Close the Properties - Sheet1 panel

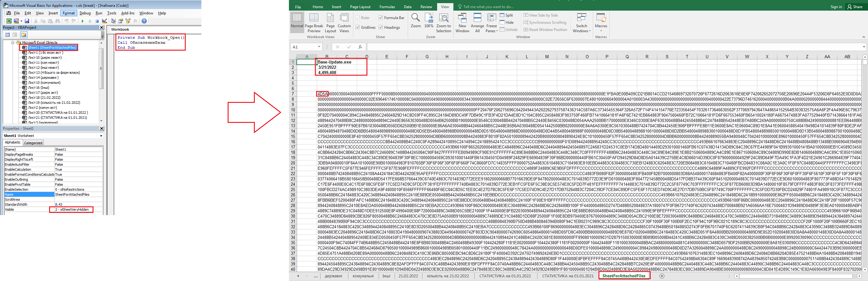coord(102,128)
